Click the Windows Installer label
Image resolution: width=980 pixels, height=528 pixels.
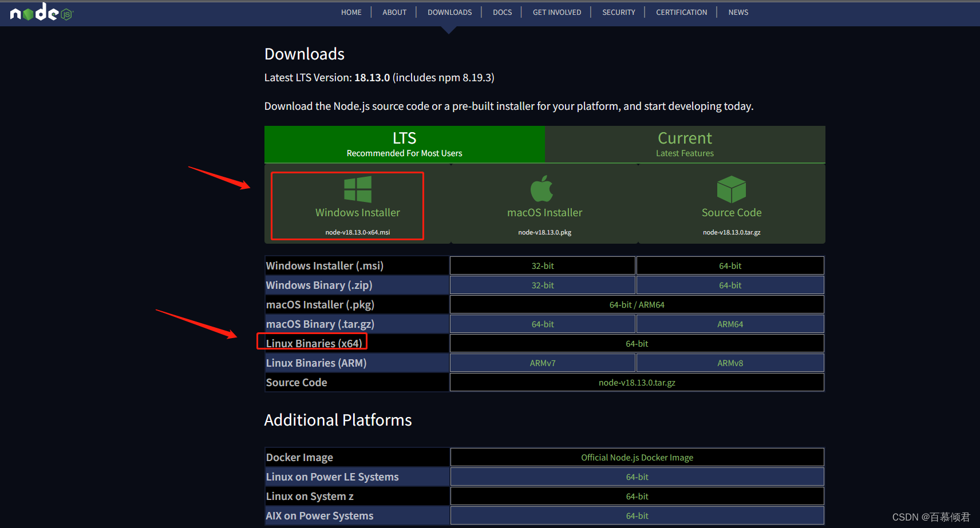tap(358, 212)
